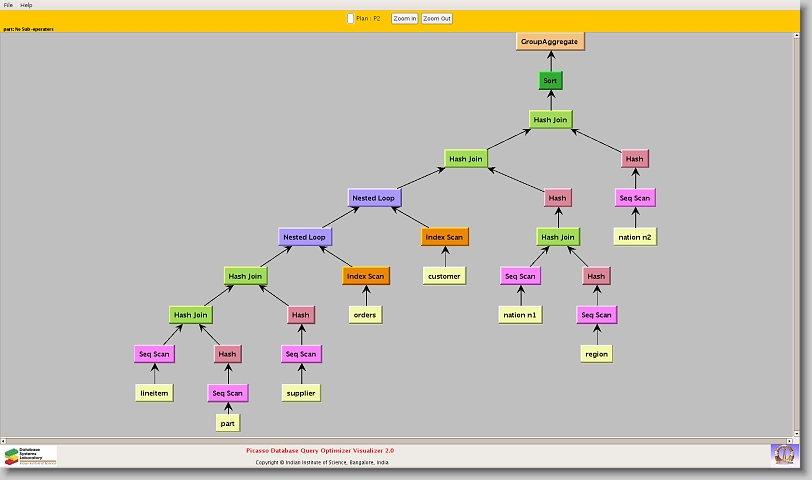Select the GroupAggregate root node
This screenshot has height=480, width=812.
click(x=549, y=41)
